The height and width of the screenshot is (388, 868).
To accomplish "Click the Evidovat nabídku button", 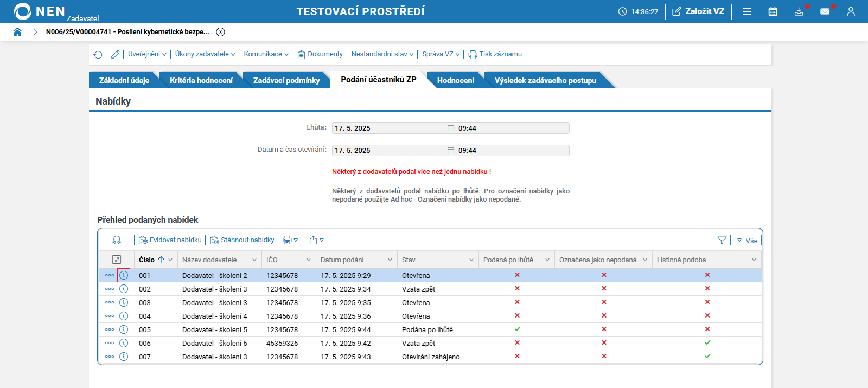I will click(x=170, y=240).
